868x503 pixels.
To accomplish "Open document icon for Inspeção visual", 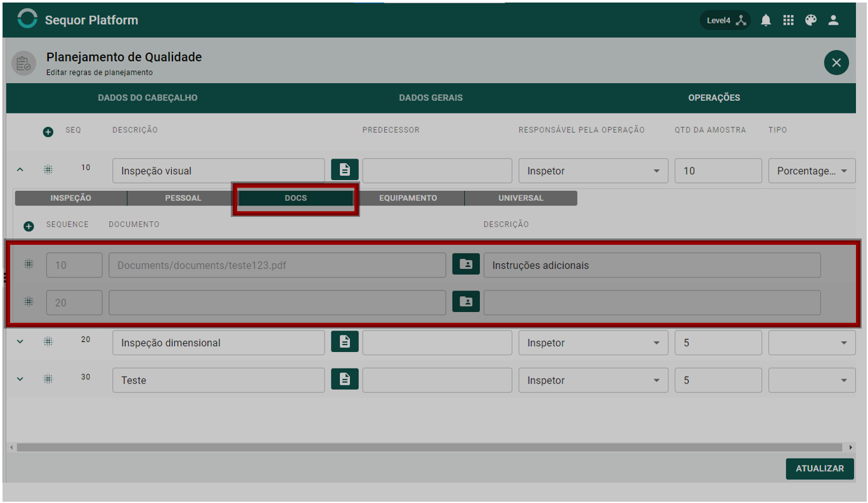I will (345, 169).
